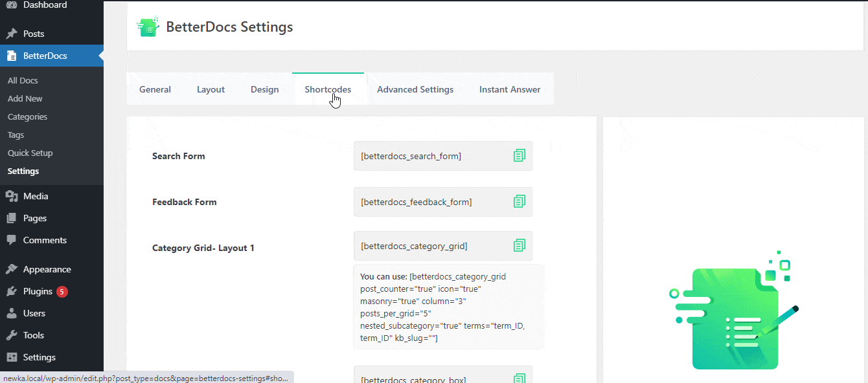Copy the Category Grid shortcode icon
Image resolution: width=868 pixels, height=383 pixels.
click(519, 246)
